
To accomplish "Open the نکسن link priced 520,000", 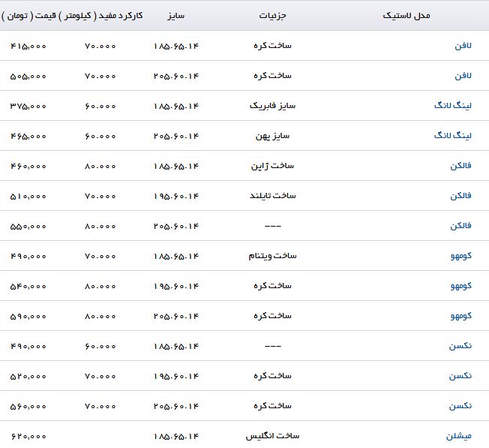I will (x=460, y=376).
